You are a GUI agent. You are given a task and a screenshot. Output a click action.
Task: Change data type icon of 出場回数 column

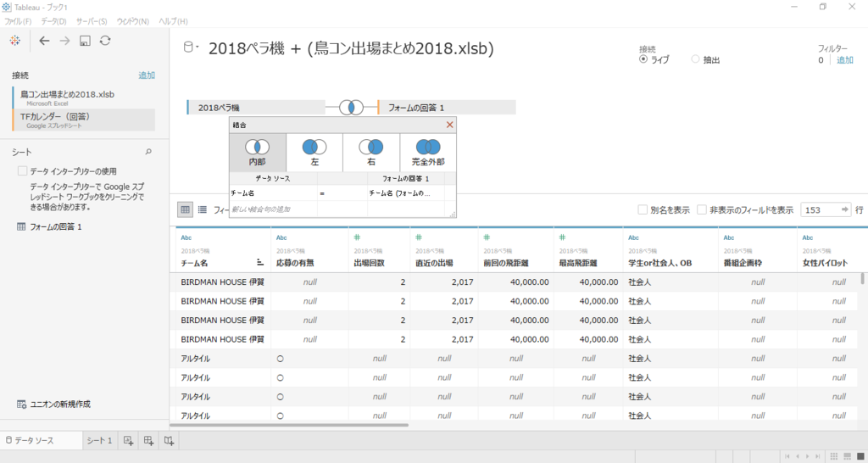click(358, 237)
